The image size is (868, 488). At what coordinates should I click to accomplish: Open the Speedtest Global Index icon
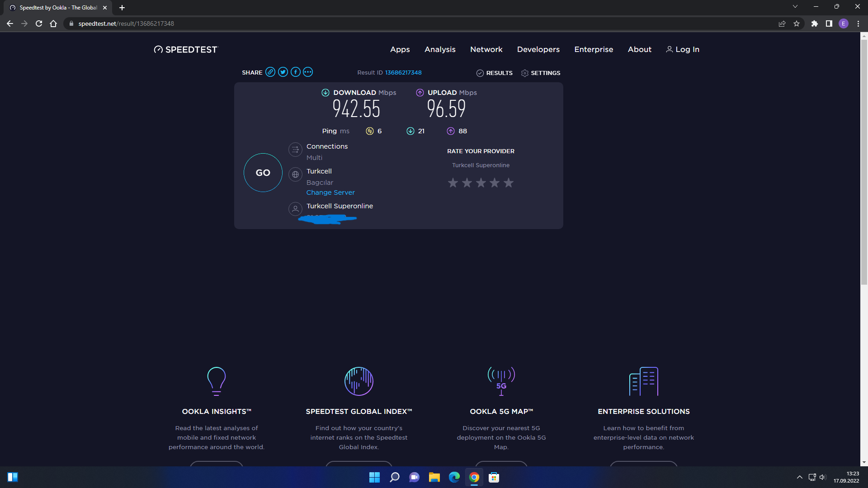click(x=359, y=381)
